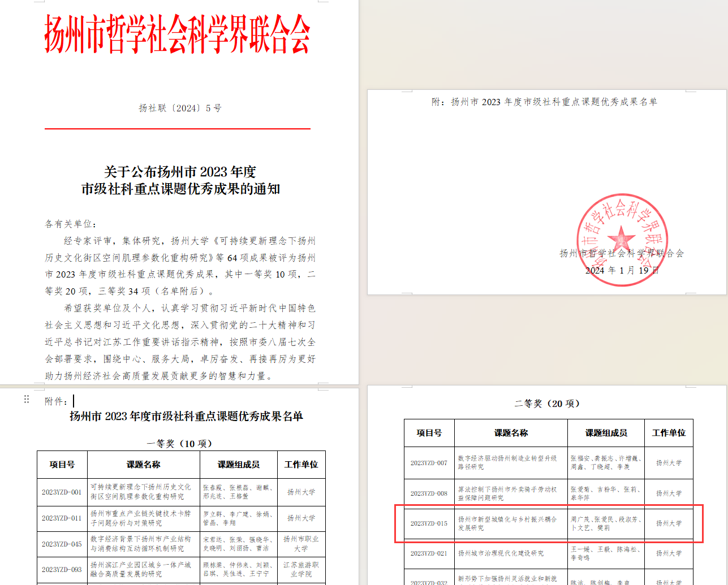728x585 pixels.
Task: Click topic cell 扬州城市治理现代化建设研究
Action: [501, 553]
